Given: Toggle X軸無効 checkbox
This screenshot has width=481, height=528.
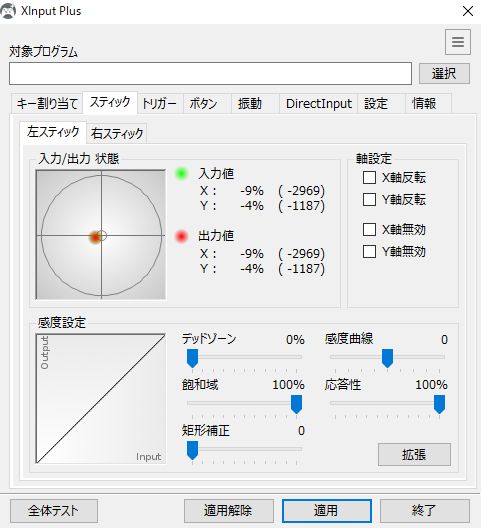Looking at the screenshot, I should 370,229.
